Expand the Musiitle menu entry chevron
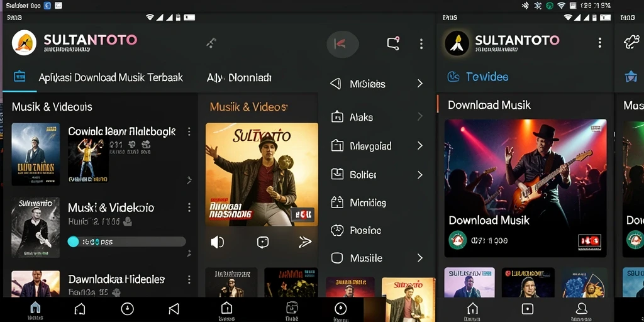Image resolution: width=644 pixels, height=322 pixels. pyautogui.click(x=419, y=258)
